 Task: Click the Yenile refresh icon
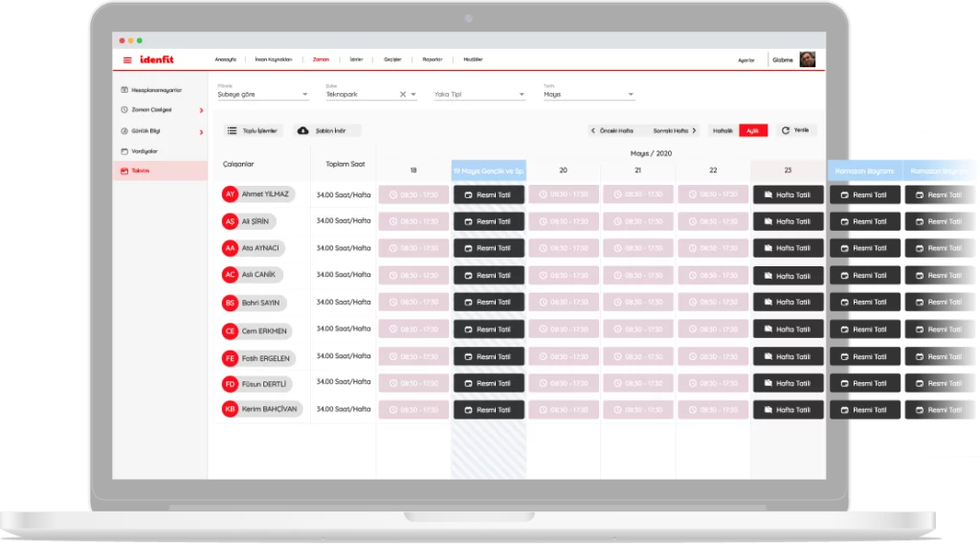click(786, 130)
